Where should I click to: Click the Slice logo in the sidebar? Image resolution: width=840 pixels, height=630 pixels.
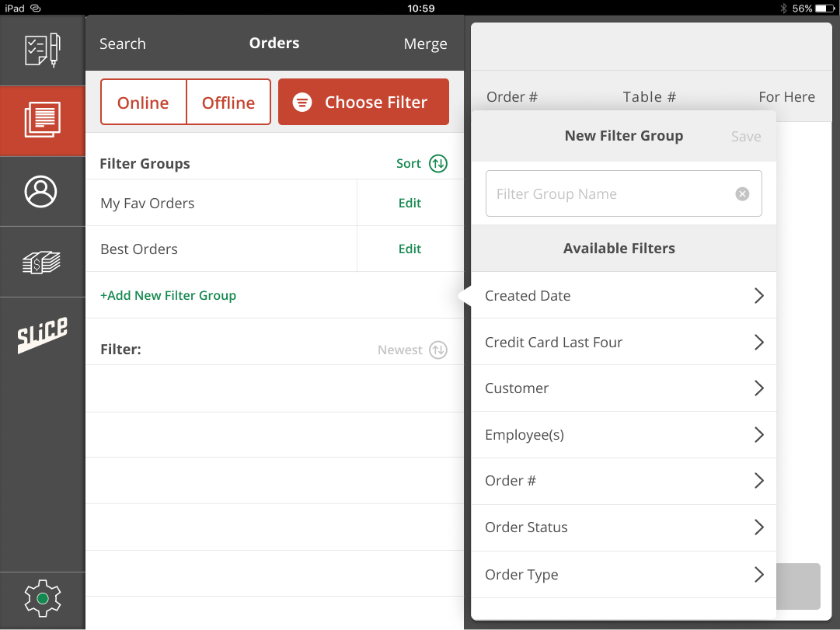tap(43, 332)
